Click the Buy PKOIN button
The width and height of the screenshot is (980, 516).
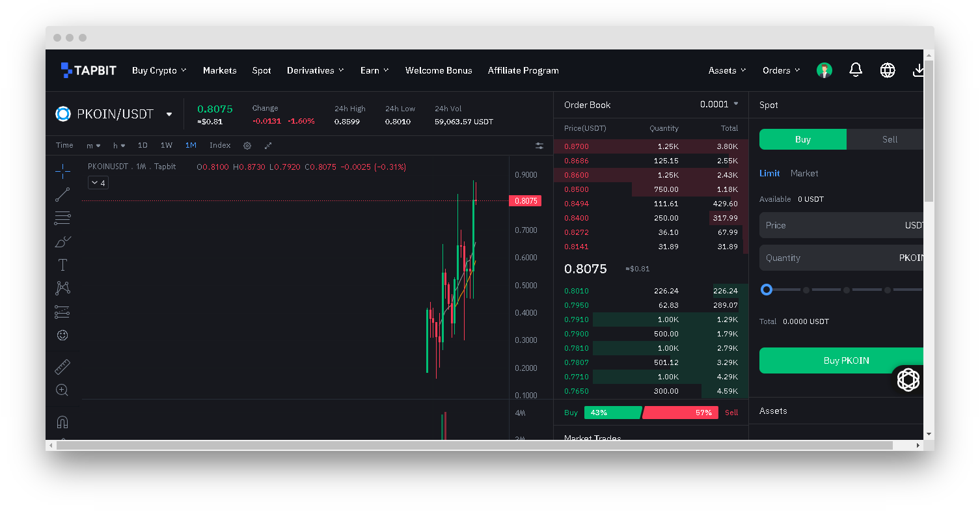841,360
